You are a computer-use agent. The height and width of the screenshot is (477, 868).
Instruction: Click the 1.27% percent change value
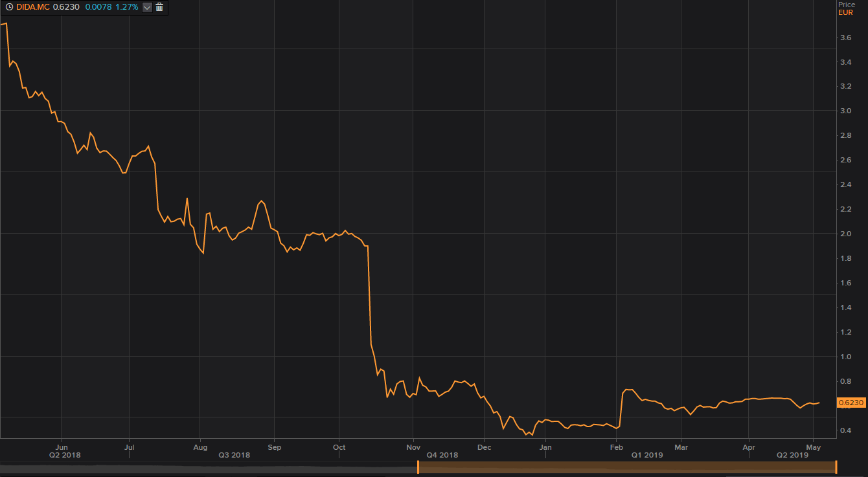[127, 7]
